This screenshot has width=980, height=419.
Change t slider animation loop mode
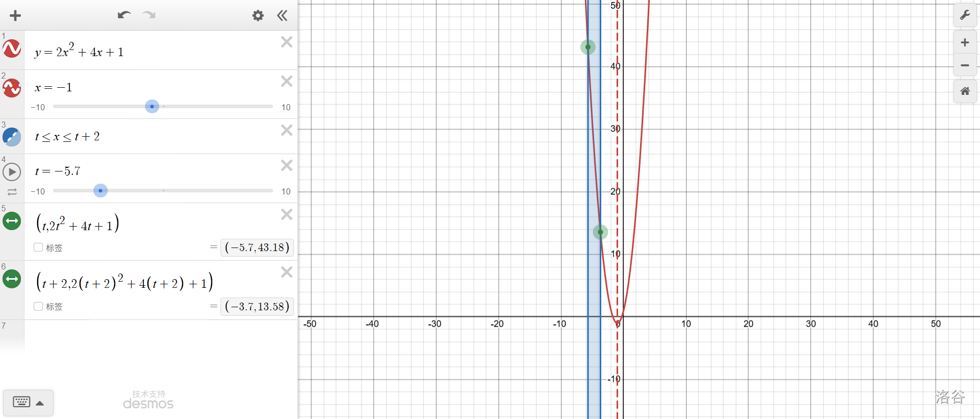[12, 192]
